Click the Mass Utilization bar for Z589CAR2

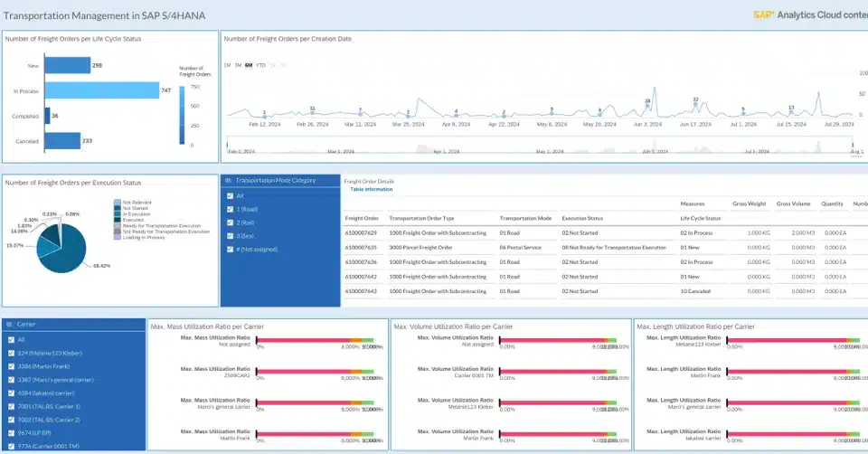315,372
